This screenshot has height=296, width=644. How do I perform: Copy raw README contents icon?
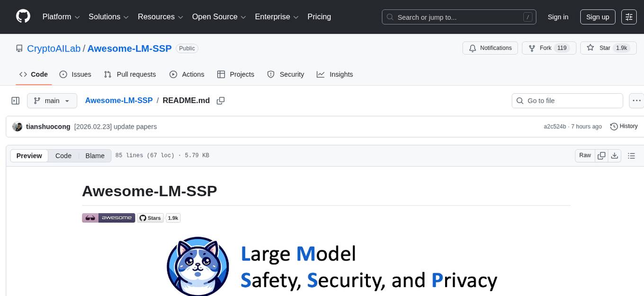(601, 155)
